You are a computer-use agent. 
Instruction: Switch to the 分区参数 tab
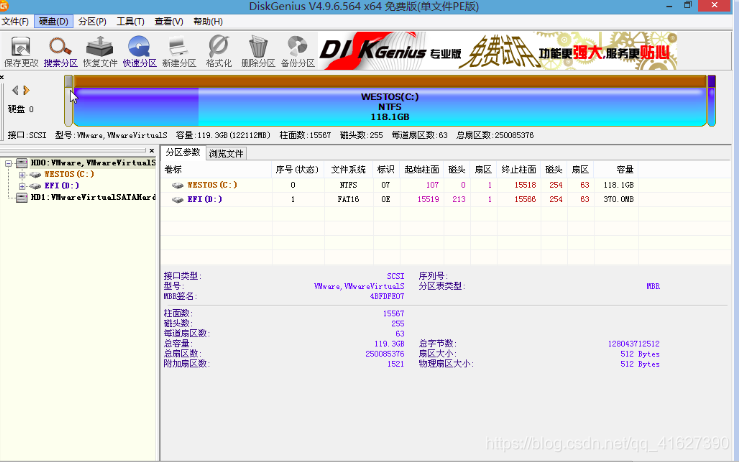tap(183, 153)
